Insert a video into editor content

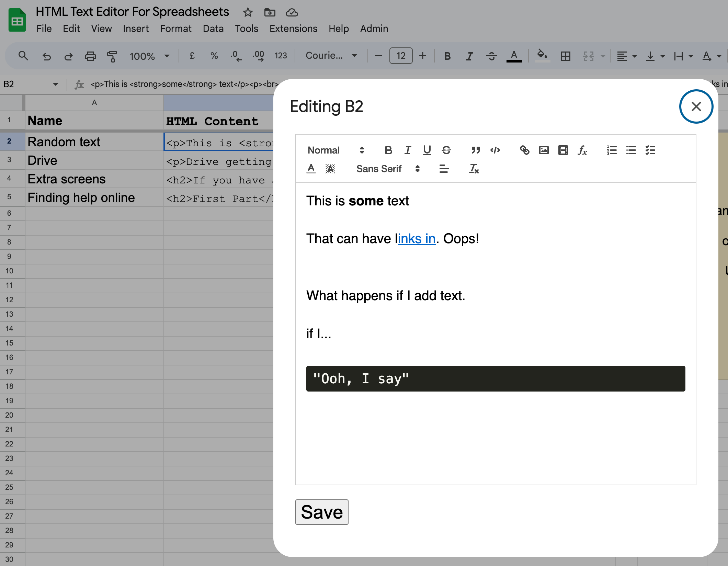point(563,150)
